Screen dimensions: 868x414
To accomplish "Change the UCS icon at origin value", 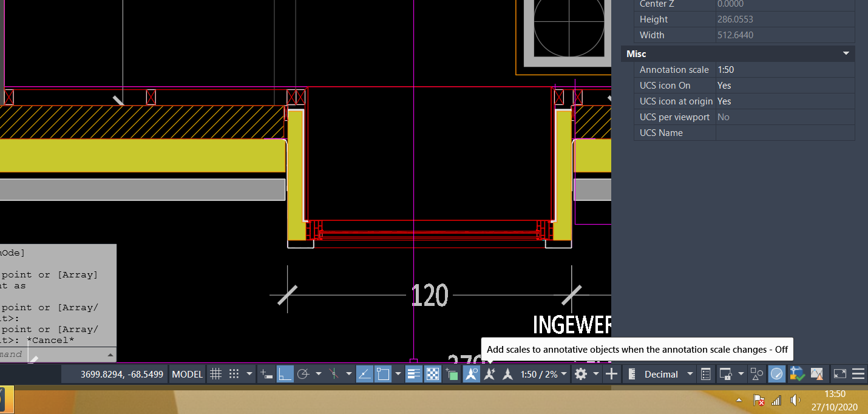I will click(785, 101).
